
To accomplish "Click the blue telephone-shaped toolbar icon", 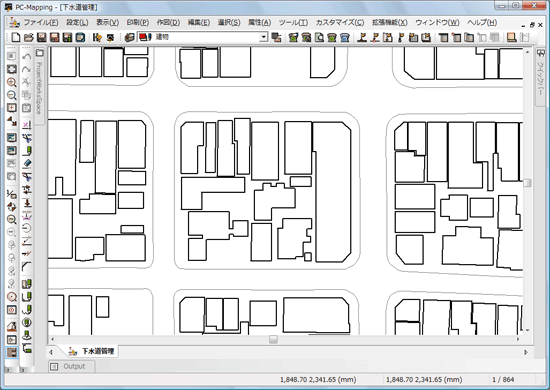I will [x=345, y=37].
